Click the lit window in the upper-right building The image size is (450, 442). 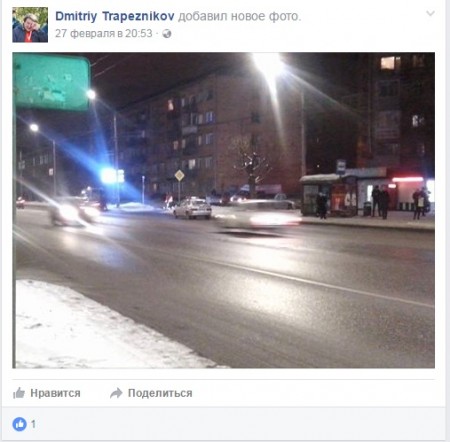point(390,63)
